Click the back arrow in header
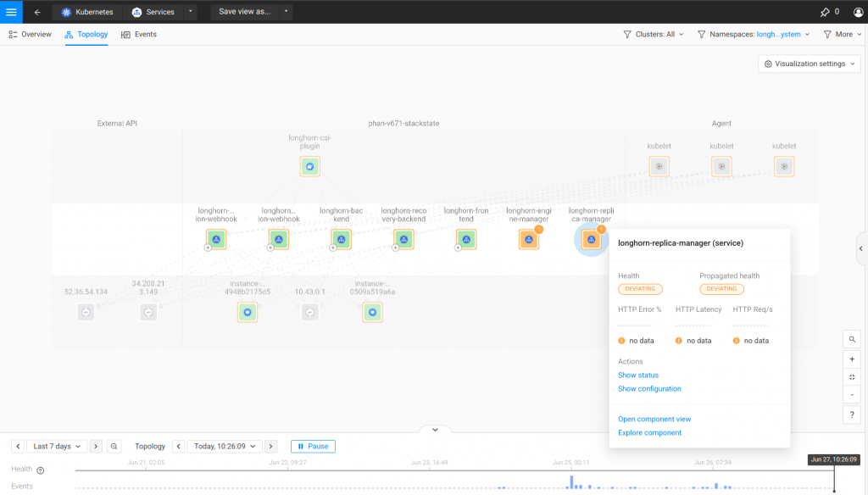The image size is (868, 495). click(37, 12)
